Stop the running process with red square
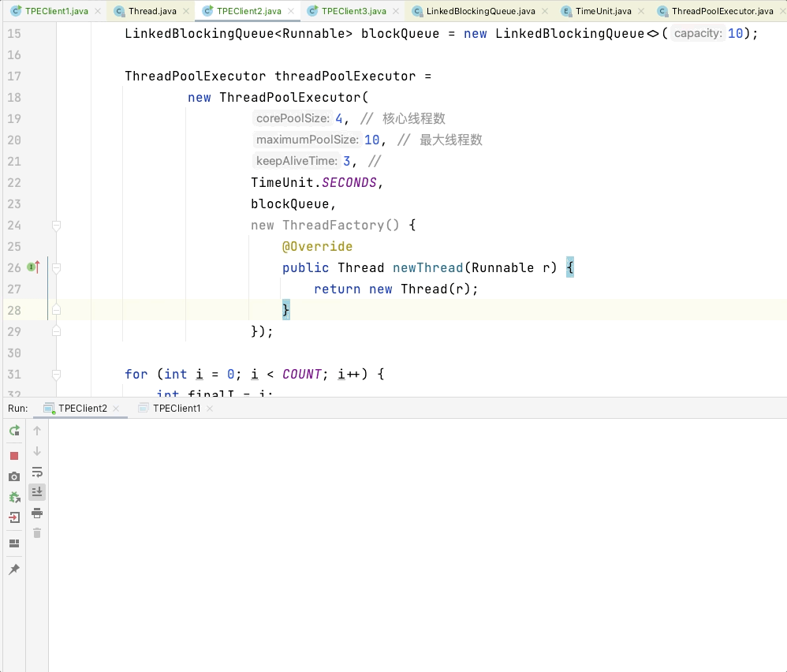787x672 pixels. click(14, 456)
